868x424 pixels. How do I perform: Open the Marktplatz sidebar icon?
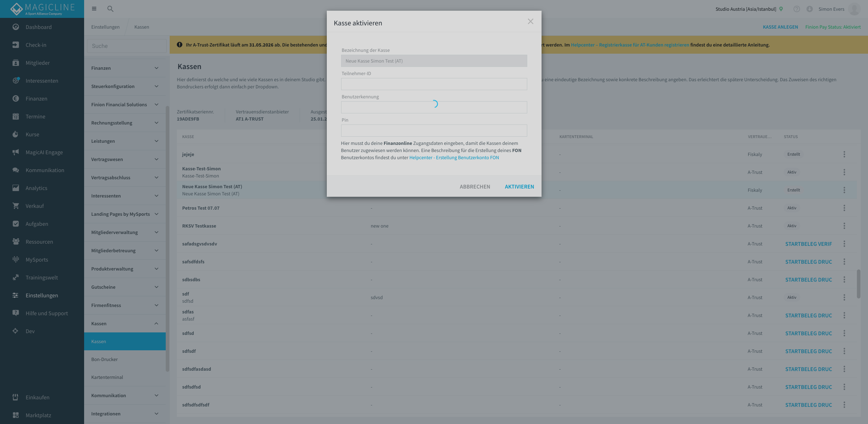click(15, 415)
